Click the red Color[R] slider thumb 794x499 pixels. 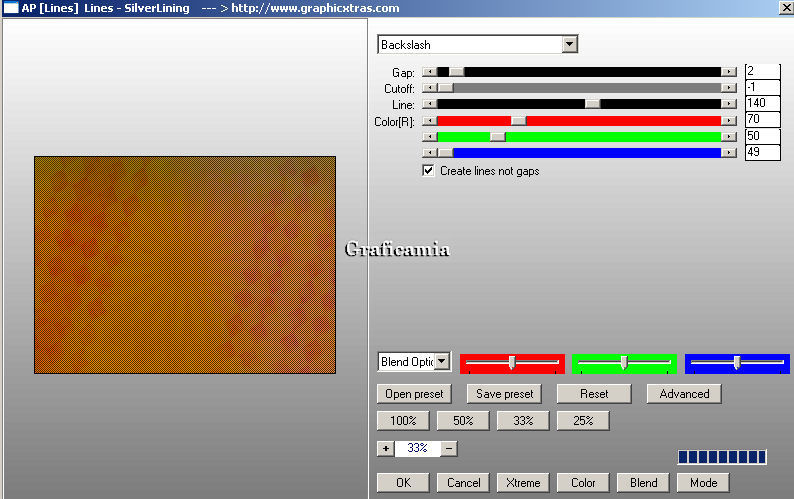click(519, 121)
